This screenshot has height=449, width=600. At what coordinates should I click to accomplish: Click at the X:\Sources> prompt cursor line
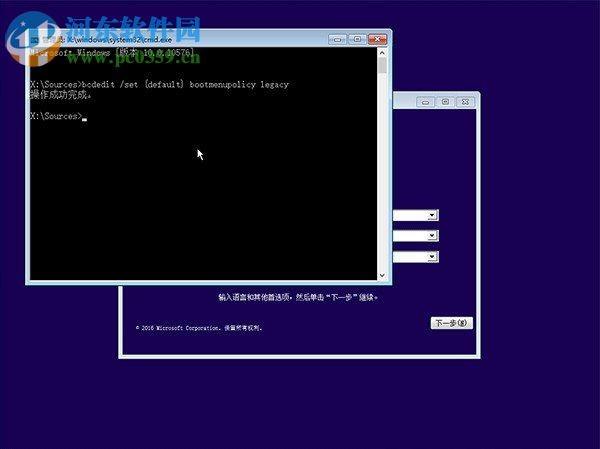60,117
